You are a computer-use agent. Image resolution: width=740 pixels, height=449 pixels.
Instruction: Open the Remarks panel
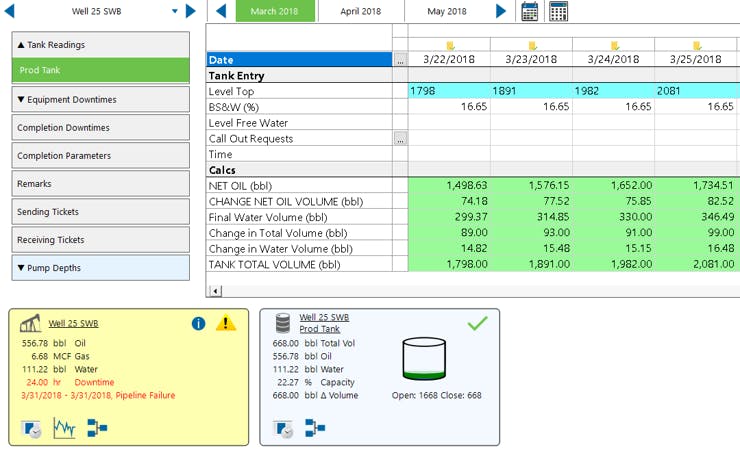(x=101, y=184)
